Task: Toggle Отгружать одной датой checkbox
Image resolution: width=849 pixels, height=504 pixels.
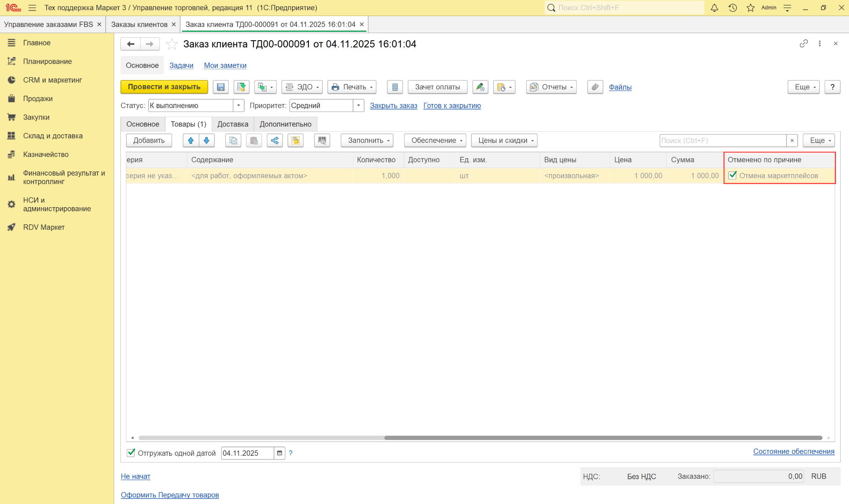Action: coord(131,453)
